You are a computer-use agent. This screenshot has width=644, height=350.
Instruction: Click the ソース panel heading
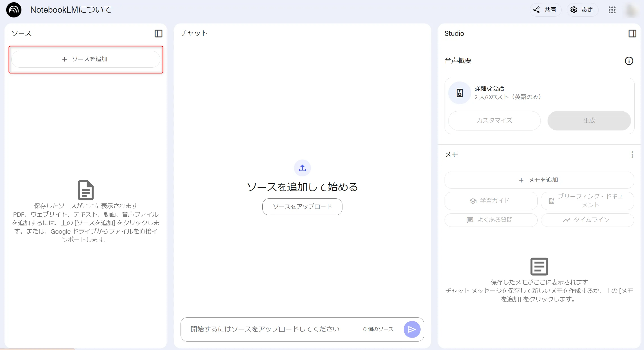[x=21, y=33]
